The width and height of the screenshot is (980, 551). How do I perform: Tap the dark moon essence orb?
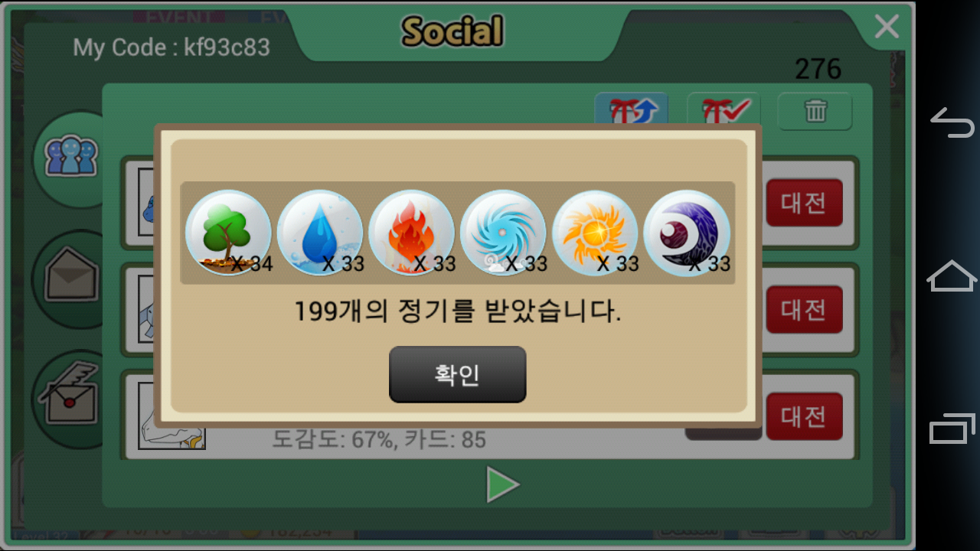(687, 233)
